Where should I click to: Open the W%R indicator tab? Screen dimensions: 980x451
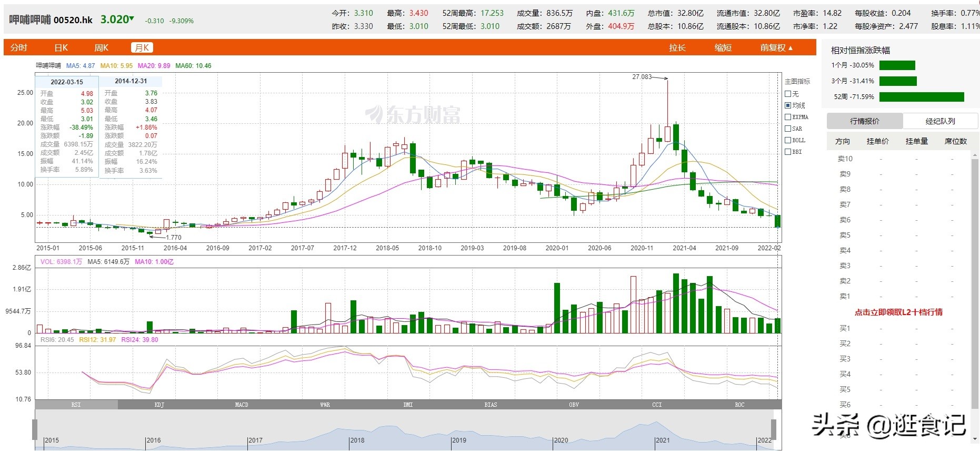(325, 405)
